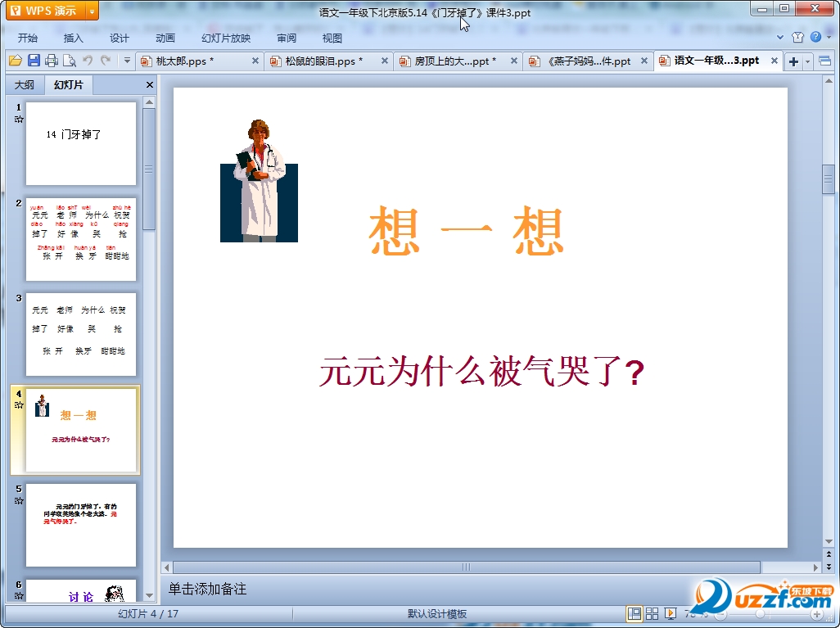840x628 pixels.
Task: Click animation star icon beside slide 1
Action: click(19, 119)
